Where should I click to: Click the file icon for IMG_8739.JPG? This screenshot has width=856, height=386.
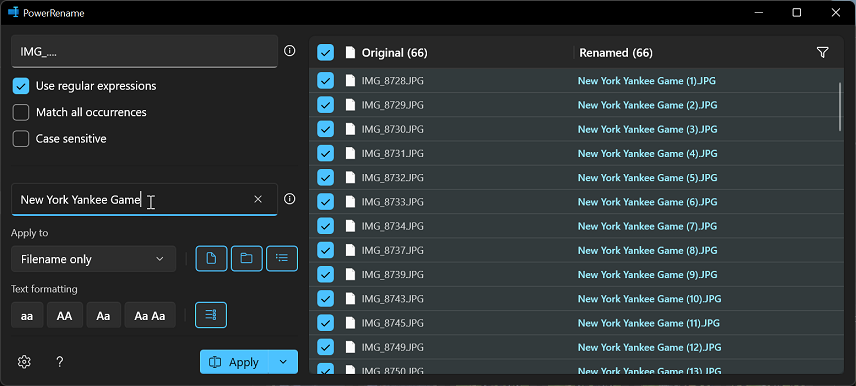coord(350,275)
